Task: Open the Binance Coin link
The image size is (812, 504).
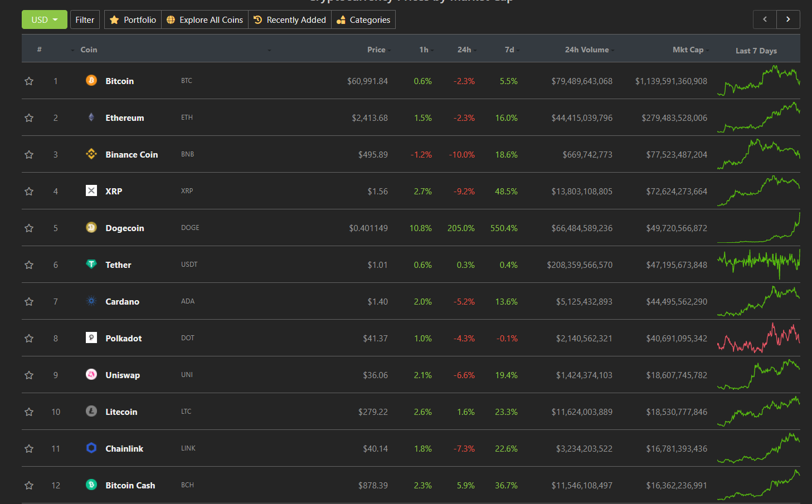Action: click(x=132, y=154)
